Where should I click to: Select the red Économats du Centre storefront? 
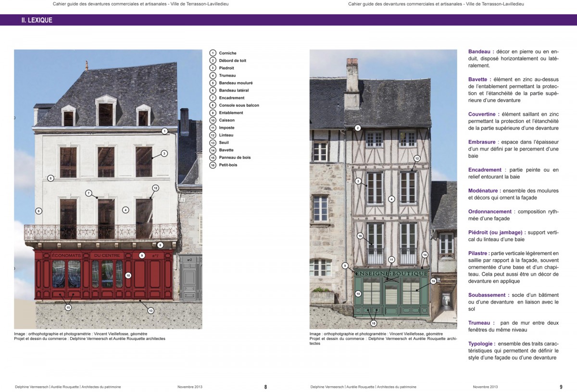(x=103, y=274)
